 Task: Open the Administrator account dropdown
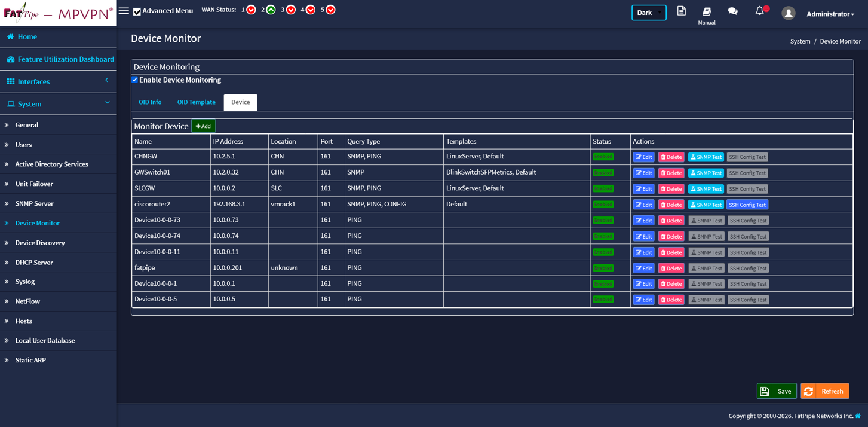830,14
